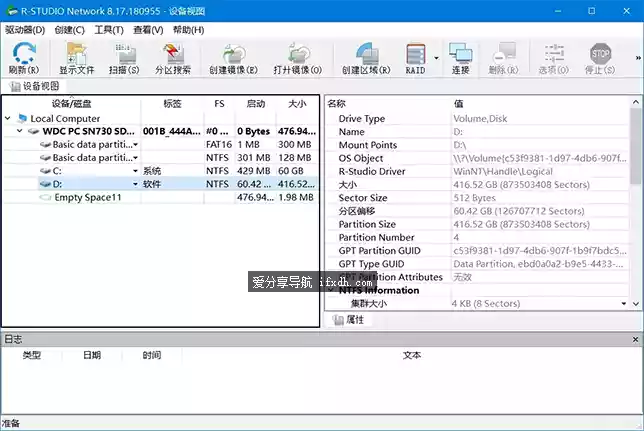
Task: Click the Time (时间) log column header
Action: coord(152,355)
